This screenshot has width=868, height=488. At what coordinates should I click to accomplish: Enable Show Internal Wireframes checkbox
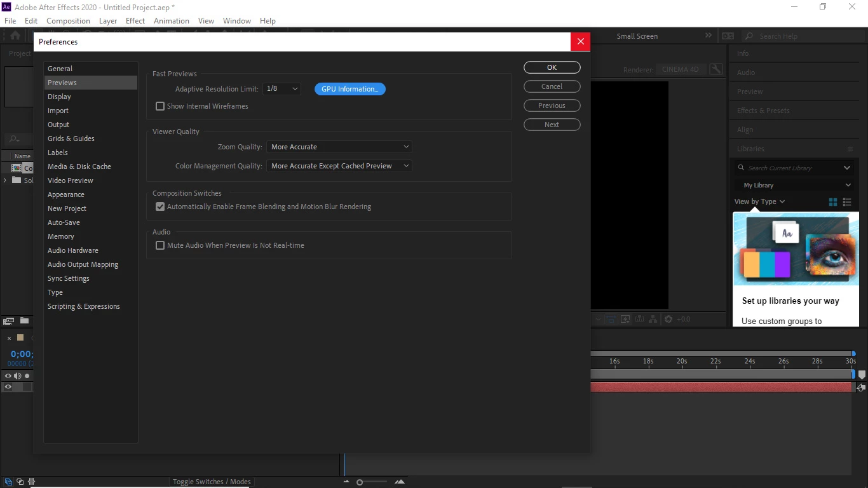160,106
